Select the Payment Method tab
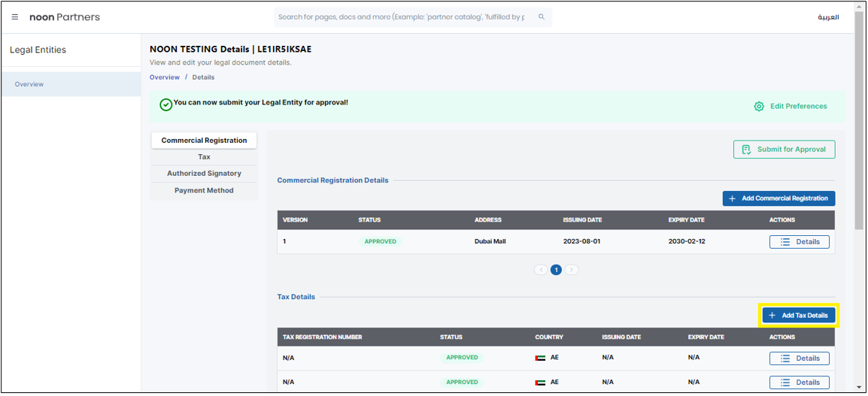The image size is (868, 396). (204, 191)
